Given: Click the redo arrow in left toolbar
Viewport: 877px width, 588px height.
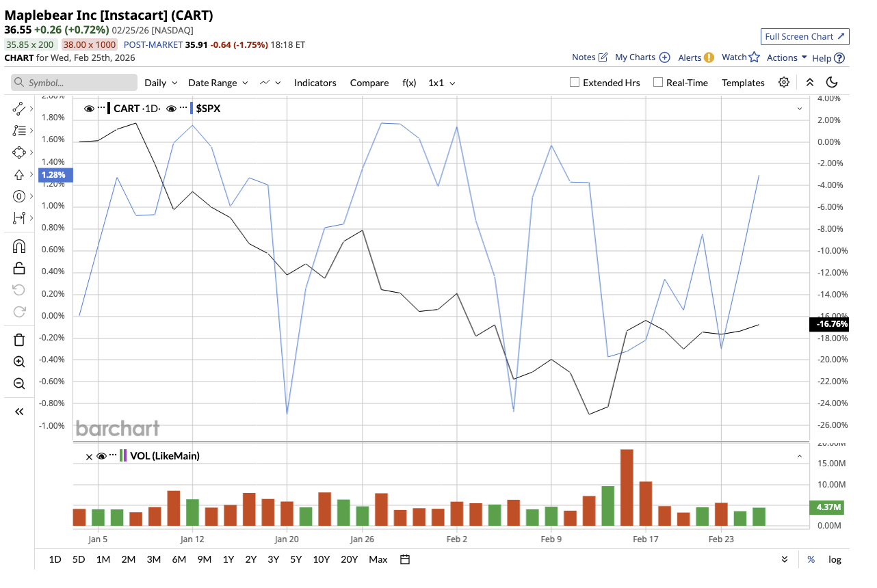Looking at the screenshot, I should 19,312.
